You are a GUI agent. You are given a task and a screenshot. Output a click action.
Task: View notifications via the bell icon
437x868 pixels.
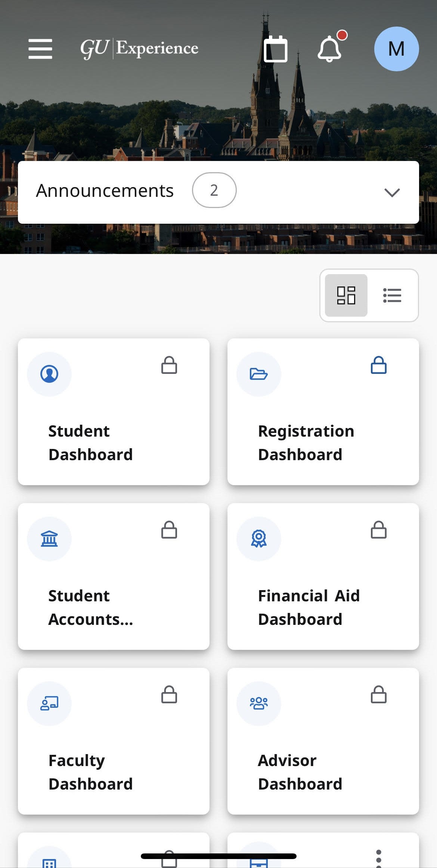(329, 49)
